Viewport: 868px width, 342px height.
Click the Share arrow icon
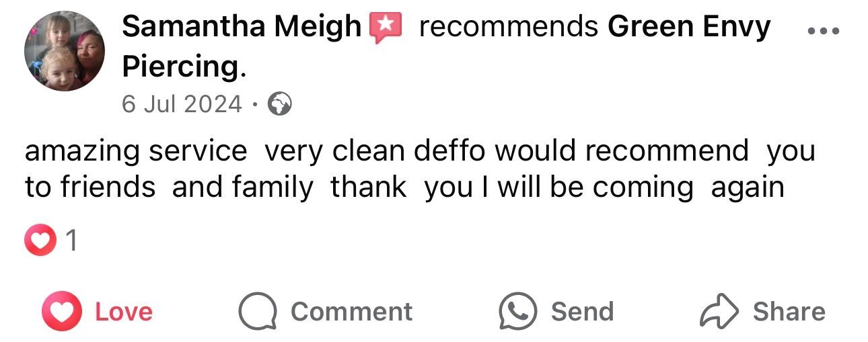click(719, 311)
